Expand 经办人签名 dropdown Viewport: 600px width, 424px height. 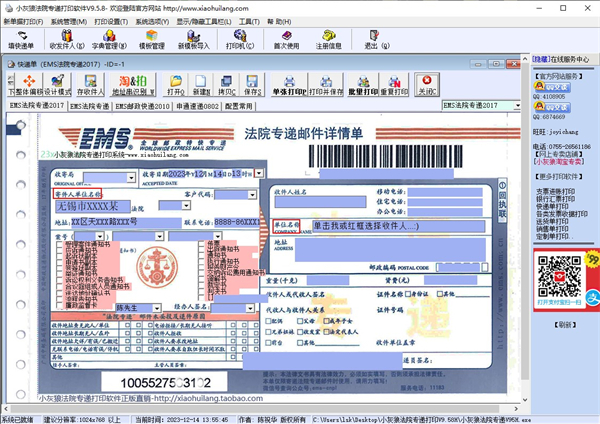250,308
